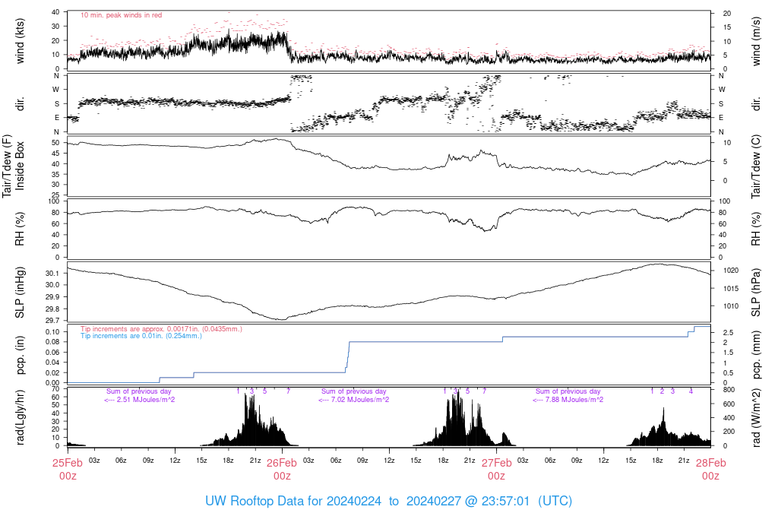
Task: Click the '10 min. peak winds in red' note
Action: point(121,15)
